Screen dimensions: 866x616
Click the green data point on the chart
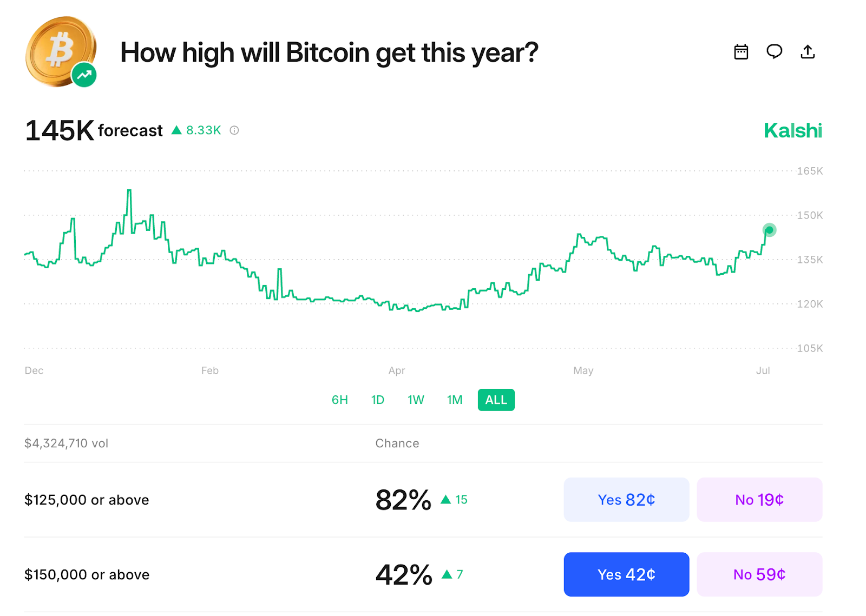[x=769, y=231]
